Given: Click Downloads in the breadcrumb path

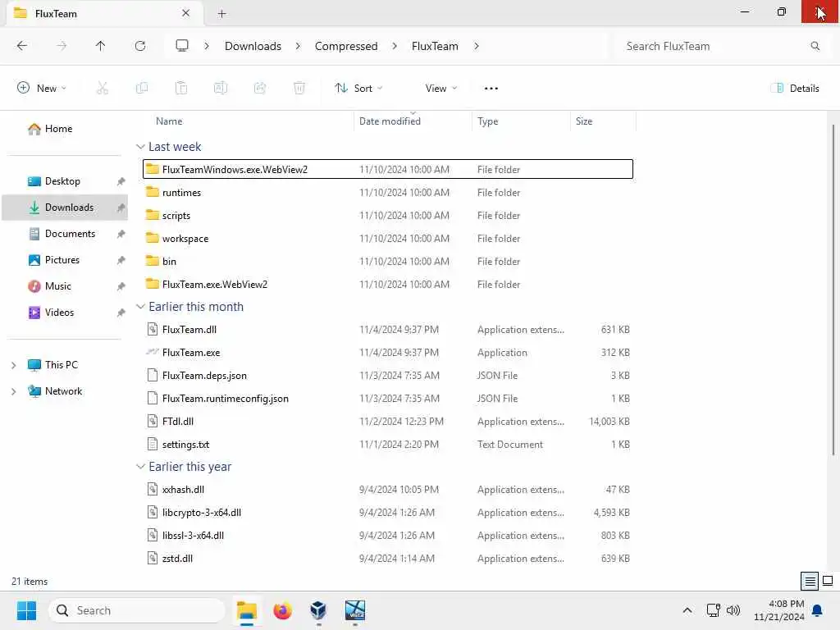Looking at the screenshot, I should point(253,46).
